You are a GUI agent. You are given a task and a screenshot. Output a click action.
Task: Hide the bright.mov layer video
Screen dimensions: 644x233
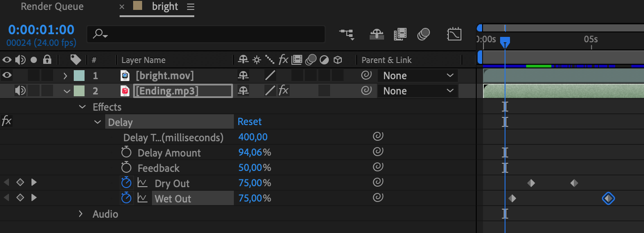pyautogui.click(x=7, y=76)
